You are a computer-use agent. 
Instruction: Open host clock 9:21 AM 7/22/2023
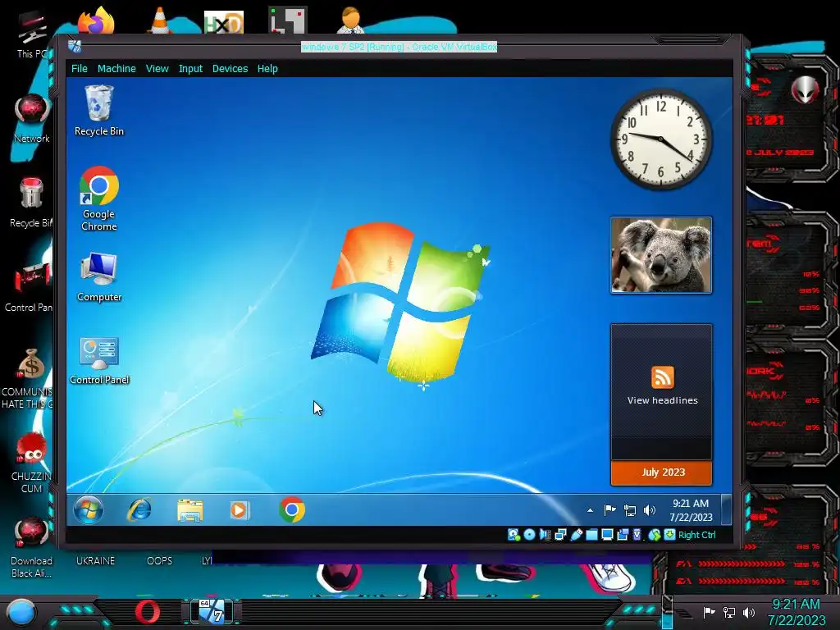[796, 612]
